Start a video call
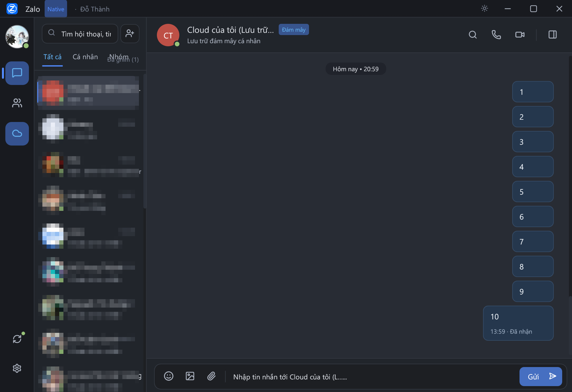572x392 pixels. click(520, 35)
